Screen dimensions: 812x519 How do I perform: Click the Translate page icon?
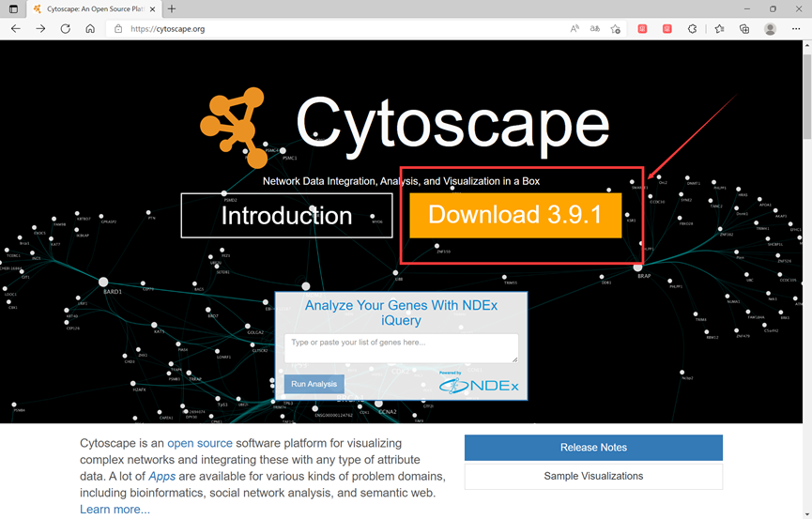coord(595,29)
